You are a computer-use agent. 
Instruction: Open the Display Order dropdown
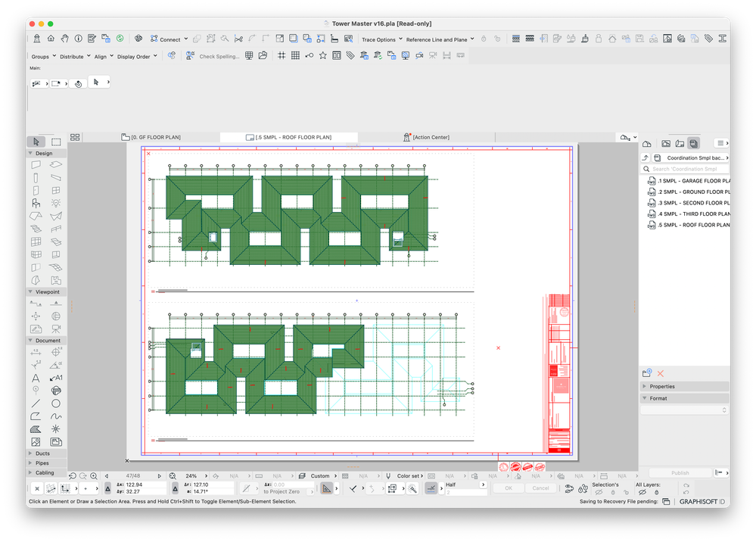pos(137,57)
